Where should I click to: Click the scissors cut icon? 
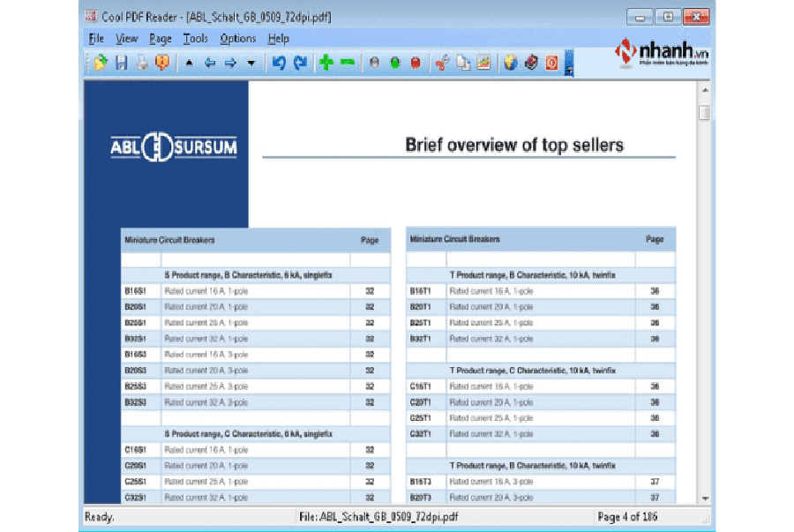pyautogui.click(x=442, y=64)
